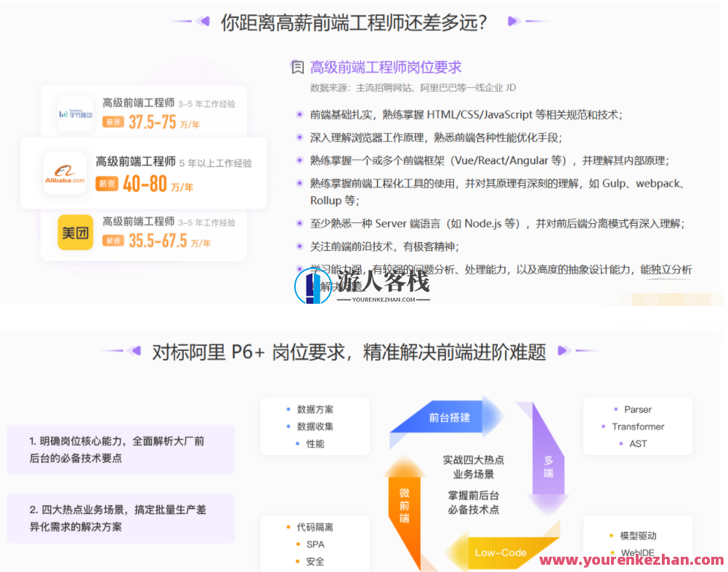The image size is (728, 572).
Task: Select the Alibaba.com logo icon
Action: tap(66, 174)
